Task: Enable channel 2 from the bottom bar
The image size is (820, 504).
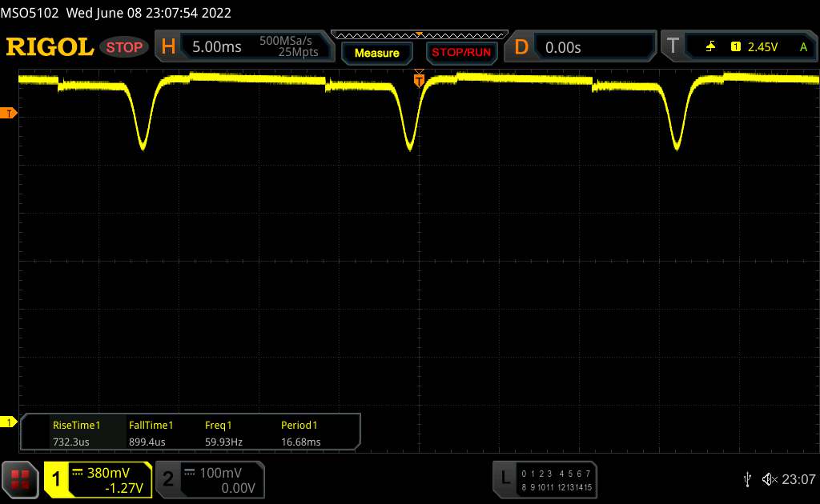Action: tap(168, 478)
